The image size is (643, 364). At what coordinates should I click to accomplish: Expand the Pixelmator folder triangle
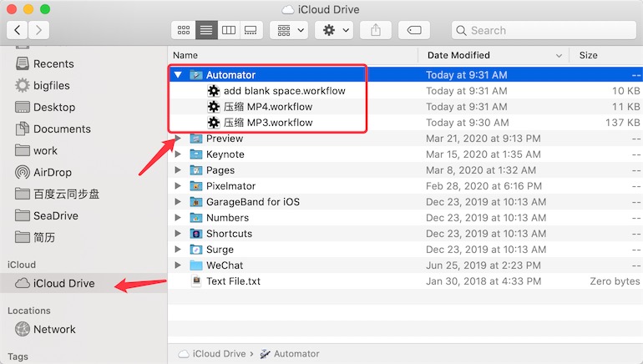point(178,186)
